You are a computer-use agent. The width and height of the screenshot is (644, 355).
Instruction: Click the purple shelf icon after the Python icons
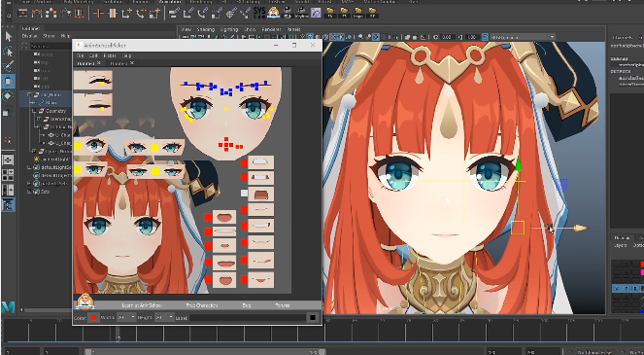316,13
